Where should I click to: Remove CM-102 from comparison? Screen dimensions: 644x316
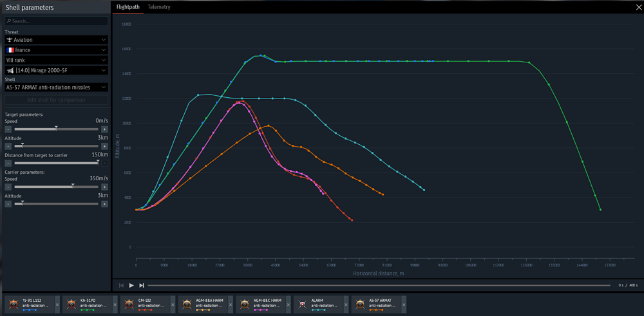(173, 304)
